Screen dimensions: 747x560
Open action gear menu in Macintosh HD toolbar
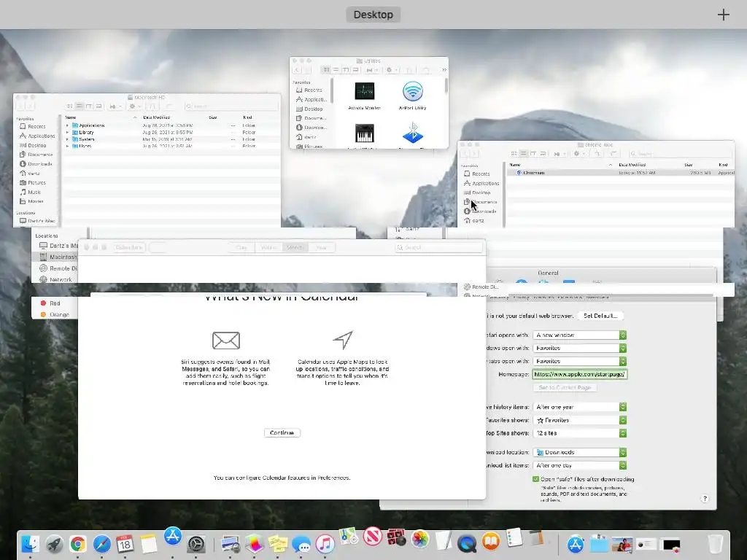click(x=135, y=106)
